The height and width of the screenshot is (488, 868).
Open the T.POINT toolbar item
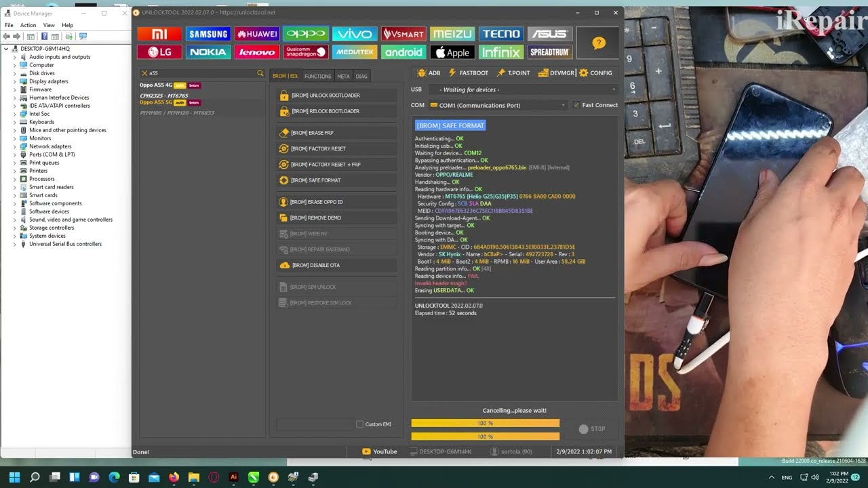click(513, 73)
